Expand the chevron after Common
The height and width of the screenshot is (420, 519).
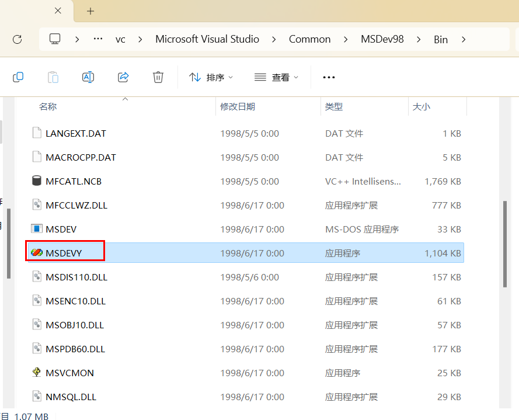point(346,39)
